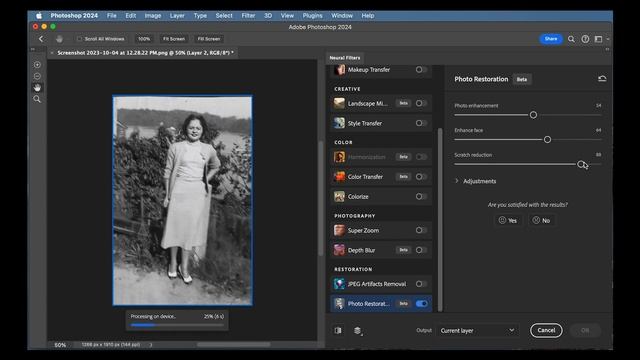Image resolution: width=640 pixels, height=360 pixels.
Task: Choose the Hand tool in left toolbar
Action: [37, 88]
